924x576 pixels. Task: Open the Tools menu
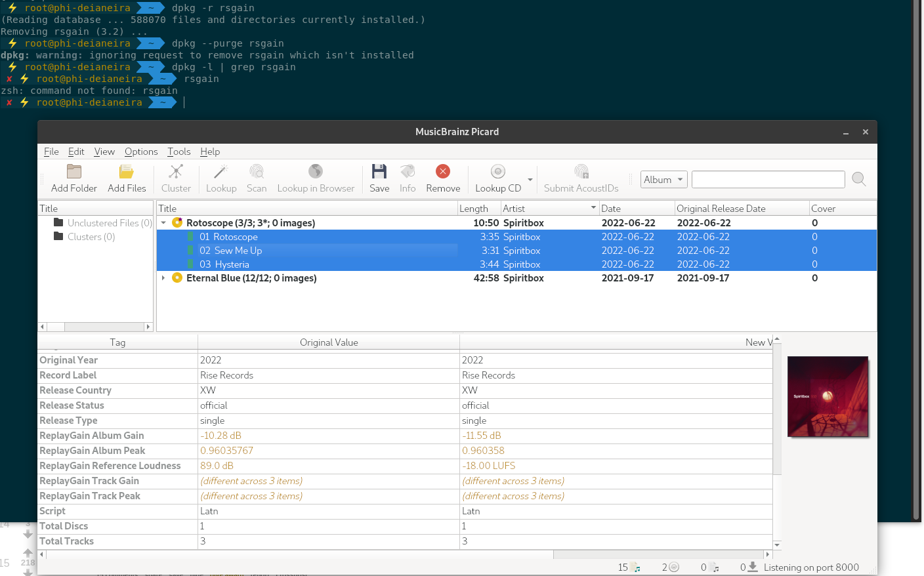pyautogui.click(x=178, y=152)
